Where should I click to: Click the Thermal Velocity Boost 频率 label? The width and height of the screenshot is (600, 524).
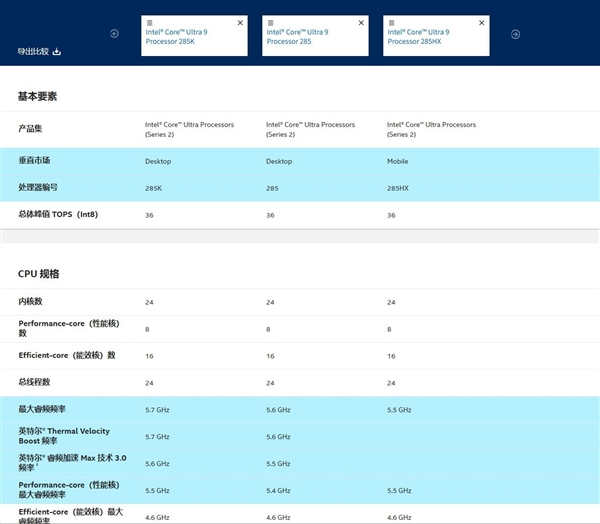64,436
